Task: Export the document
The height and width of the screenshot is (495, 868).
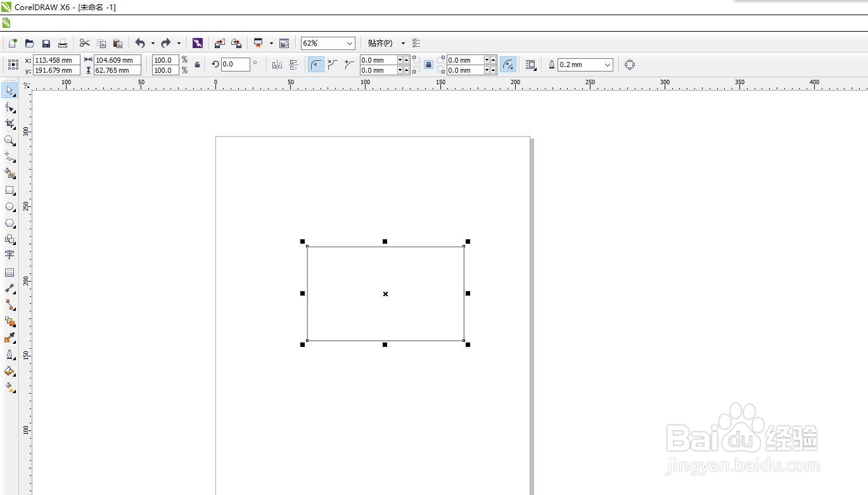Action: pyautogui.click(x=236, y=43)
